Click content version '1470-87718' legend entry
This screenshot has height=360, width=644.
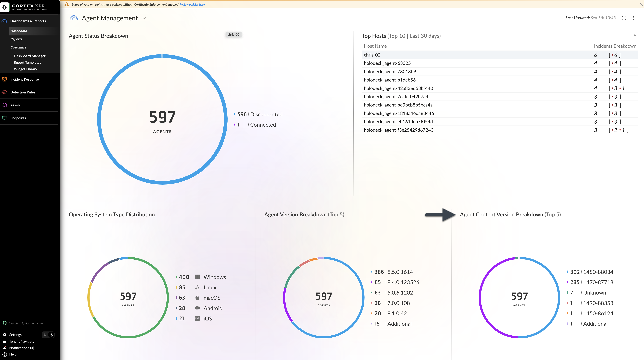coord(598,282)
